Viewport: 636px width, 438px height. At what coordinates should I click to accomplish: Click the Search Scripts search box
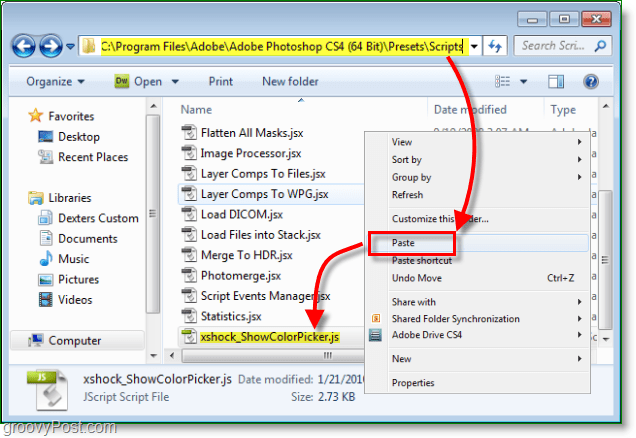(x=562, y=46)
